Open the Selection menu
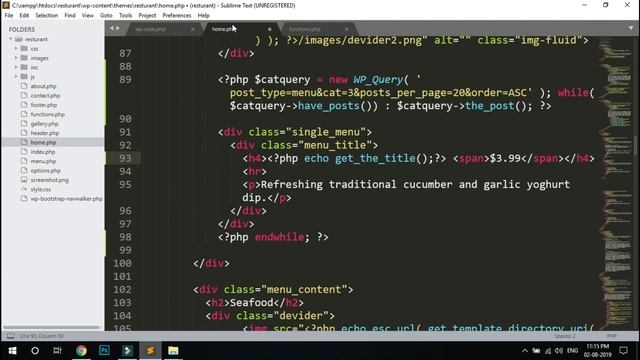Screen dimensions: 640x360 (x=47, y=16)
